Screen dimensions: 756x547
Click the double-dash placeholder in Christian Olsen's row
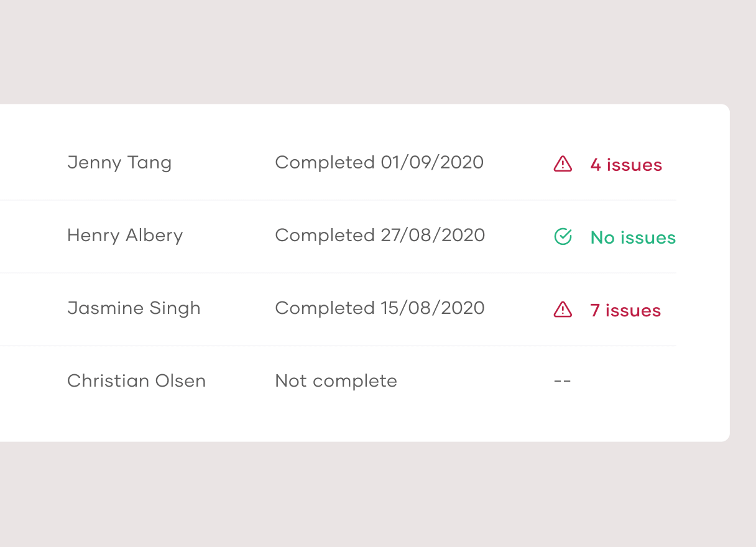tap(562, 381)
